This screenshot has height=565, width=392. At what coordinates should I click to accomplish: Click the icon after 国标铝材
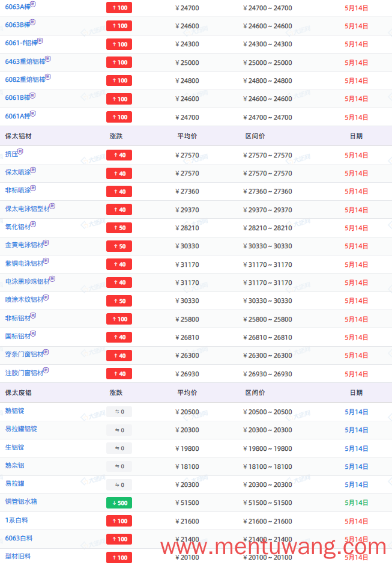[34, 334]
